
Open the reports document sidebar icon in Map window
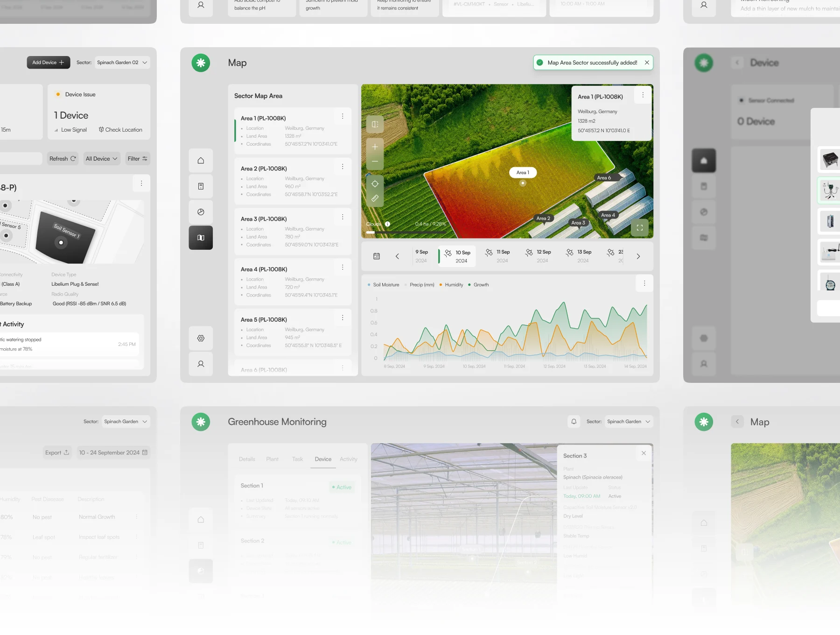201,186
